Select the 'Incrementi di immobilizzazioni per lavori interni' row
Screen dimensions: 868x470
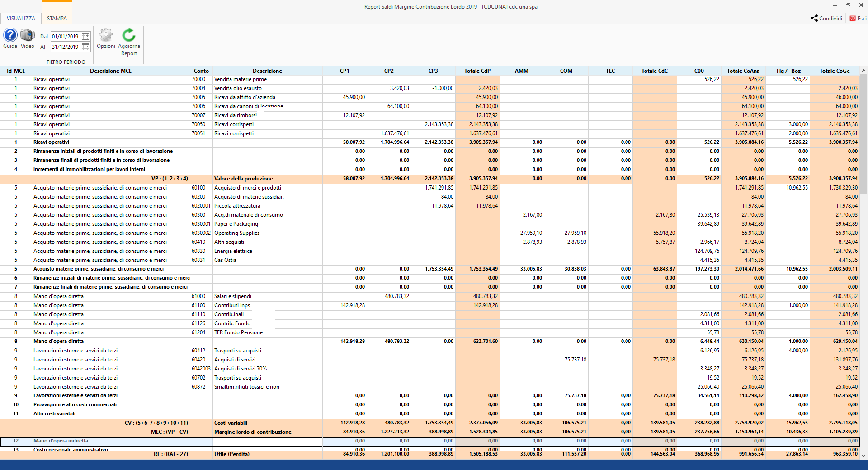click(429, 170)
